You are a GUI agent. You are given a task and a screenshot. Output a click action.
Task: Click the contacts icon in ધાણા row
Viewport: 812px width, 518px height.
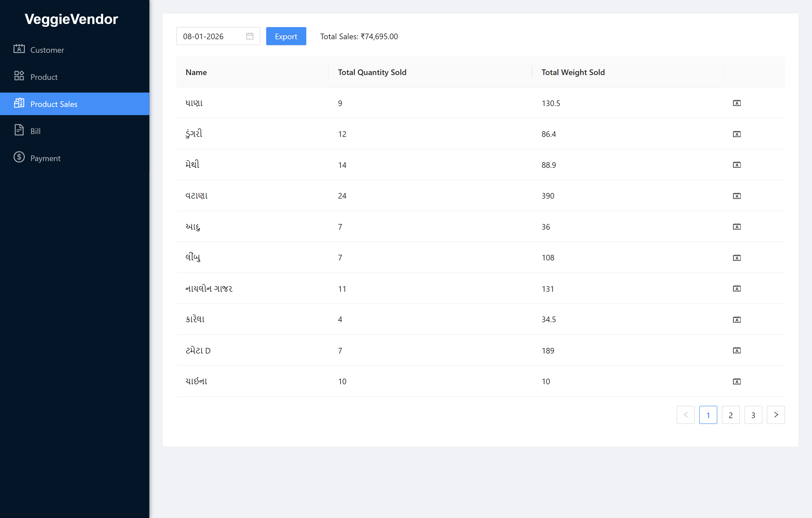(736, 103)
